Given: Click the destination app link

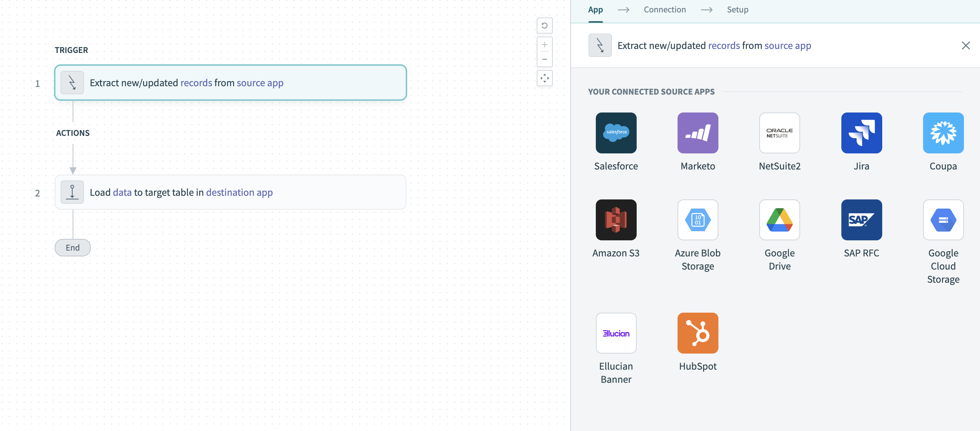Looking at the screenshot, I should click(239, 192).
